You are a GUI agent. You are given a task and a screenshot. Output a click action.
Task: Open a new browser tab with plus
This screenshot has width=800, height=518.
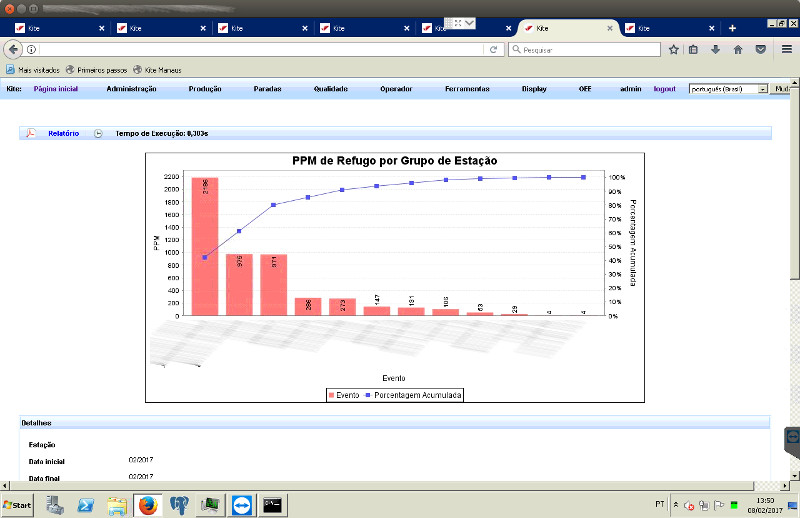(732, 28)
